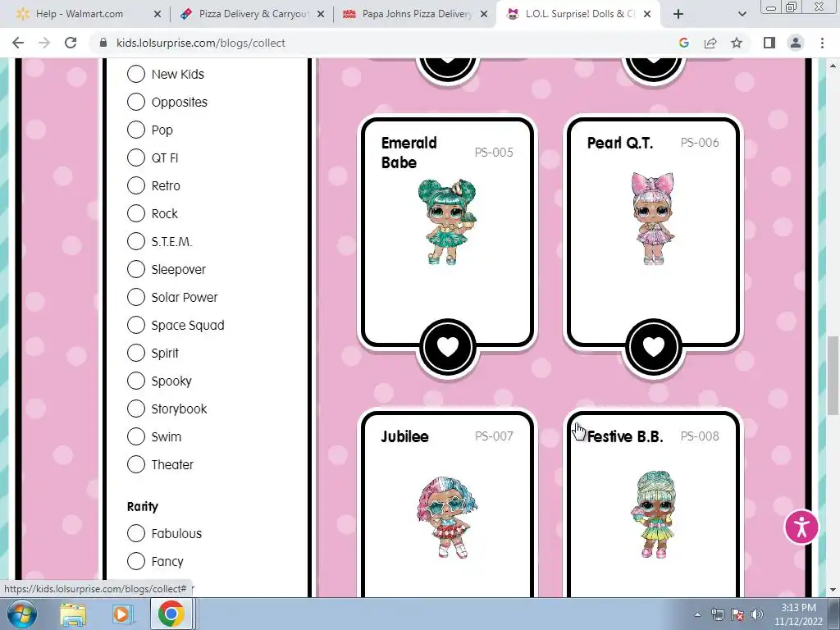Select the Swim filter
Image resolution: width=840 pixels, height=630 pixels.
pos(136,436)
